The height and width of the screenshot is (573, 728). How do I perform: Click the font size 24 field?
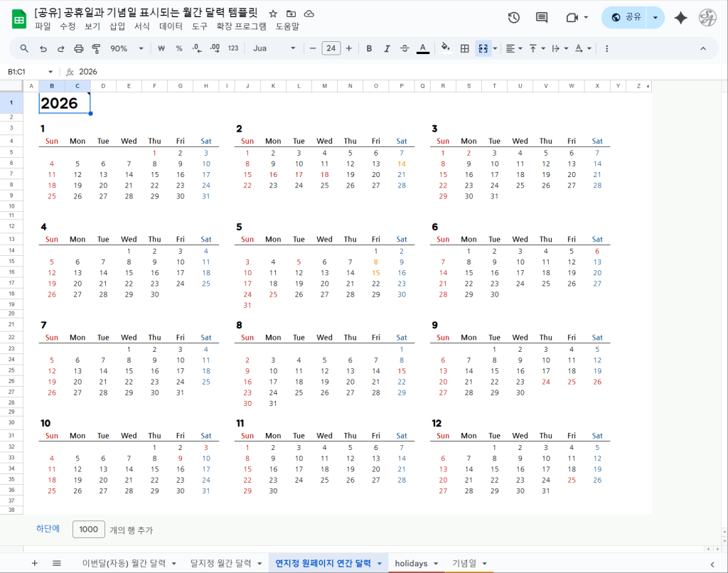[331, 48]
